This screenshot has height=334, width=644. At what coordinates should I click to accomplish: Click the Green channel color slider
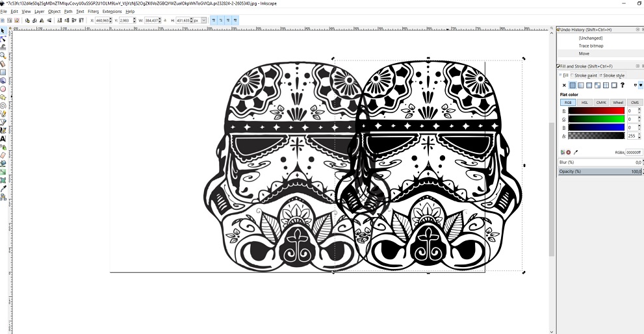(x=597, y=119)
